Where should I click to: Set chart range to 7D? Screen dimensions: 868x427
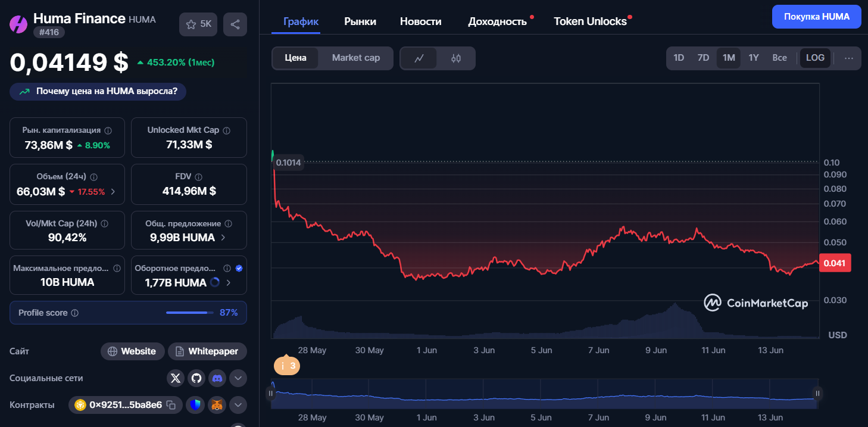[x=703, y=58]
